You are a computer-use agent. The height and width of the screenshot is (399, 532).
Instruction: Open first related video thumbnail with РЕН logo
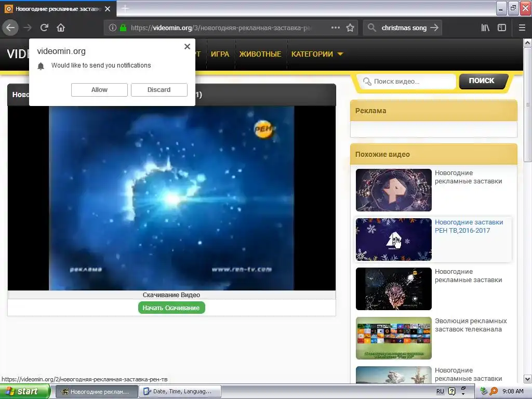pyautogui.click(x=394, y=190)
